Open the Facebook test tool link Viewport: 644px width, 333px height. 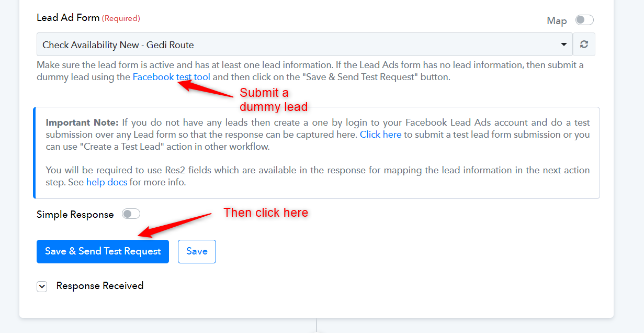point(172,77)
